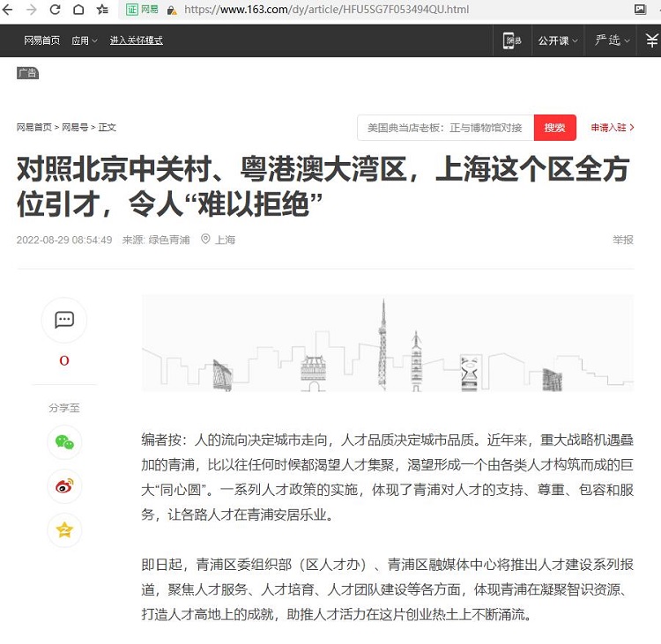Click the location pin icon beside 上海
Image resolution: width=661 pixels, height=644 pixels.
tap(205, 240)
